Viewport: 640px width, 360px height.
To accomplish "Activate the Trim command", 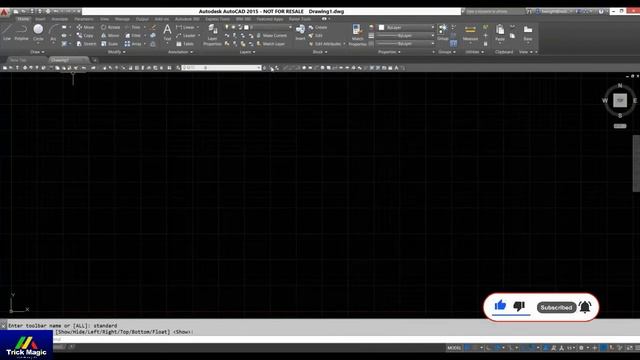I will tap(132, 27).
